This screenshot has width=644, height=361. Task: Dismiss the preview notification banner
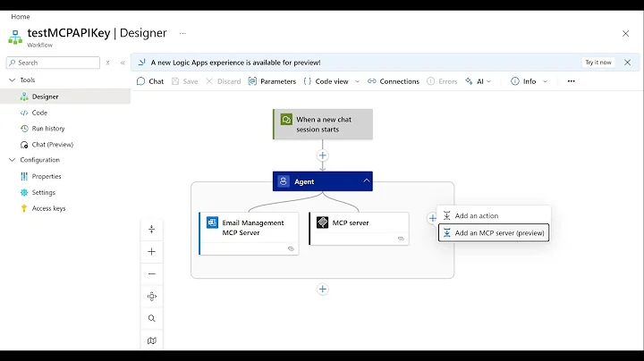(627, 63)
